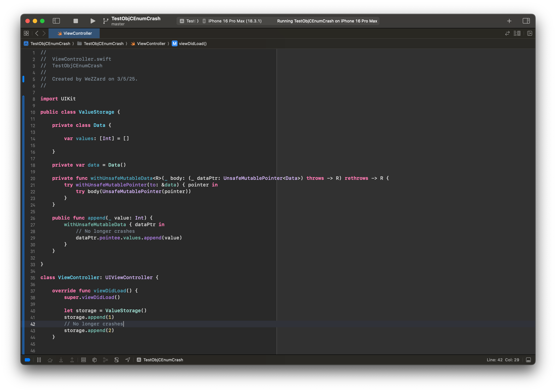Toggle breakpoints activation in debug bar

(27, 360)
